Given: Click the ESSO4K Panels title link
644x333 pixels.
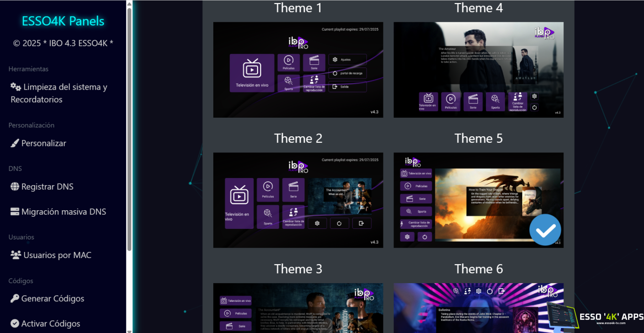Looking at the screenshot, I should 63,21.
